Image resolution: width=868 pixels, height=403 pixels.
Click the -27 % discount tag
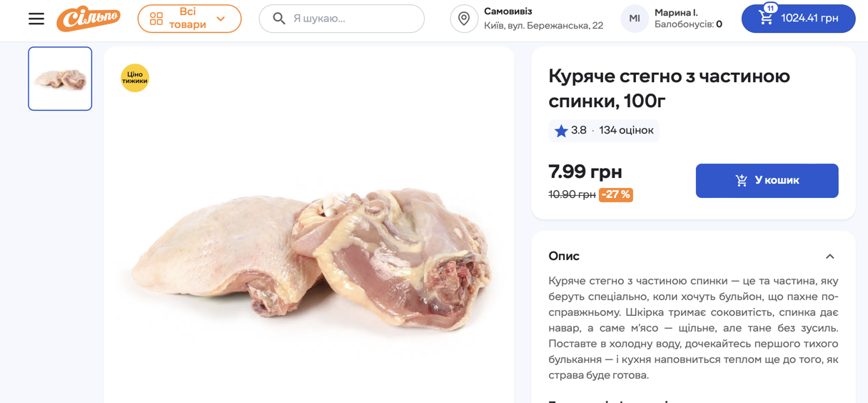(x=615, y=194)
